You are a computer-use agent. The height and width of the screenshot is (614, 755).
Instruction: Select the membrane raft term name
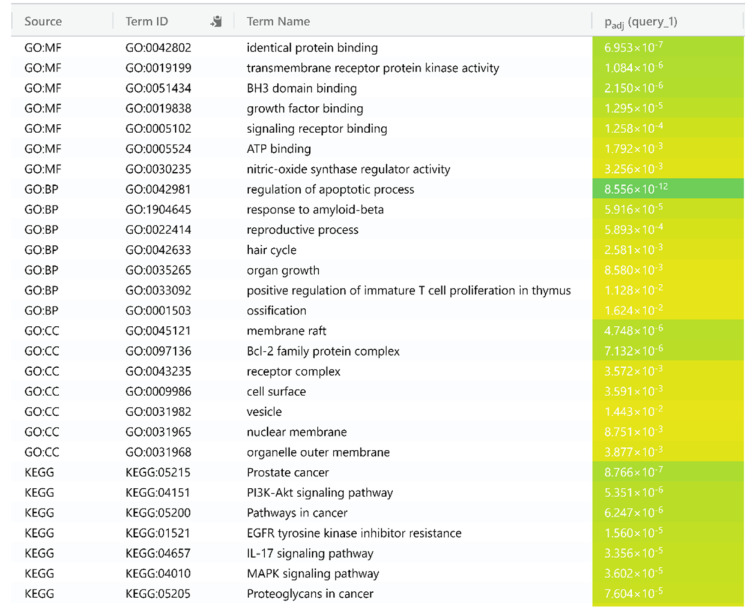pos(286,331)
